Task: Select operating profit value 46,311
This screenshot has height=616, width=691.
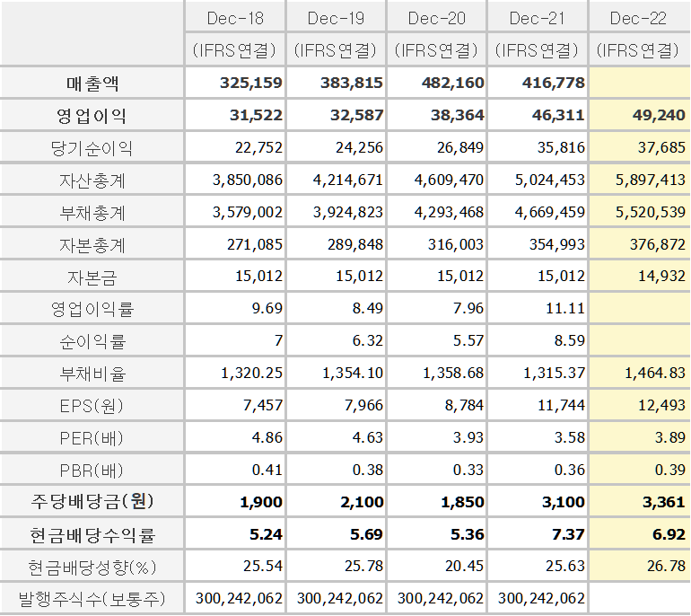Action: tap(558, 115)
